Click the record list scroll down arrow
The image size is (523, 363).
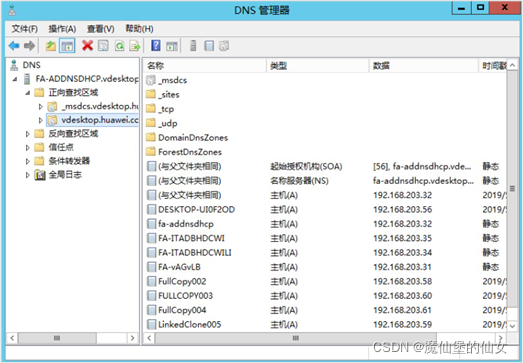pos(513,326)
